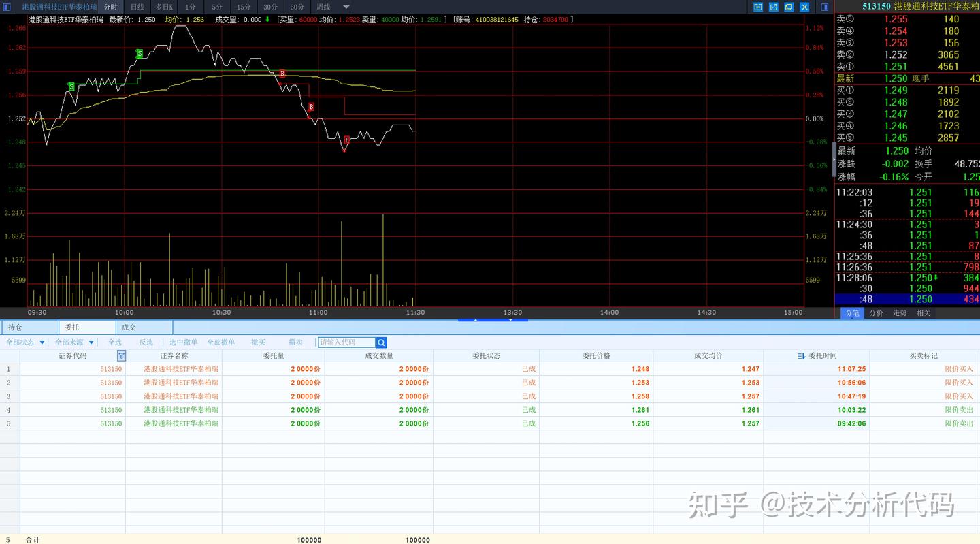Image resolution: width=980 pixels, height=544 pixels.
Task: Switch to 相关 related tab
Action: tap(924, 313)
